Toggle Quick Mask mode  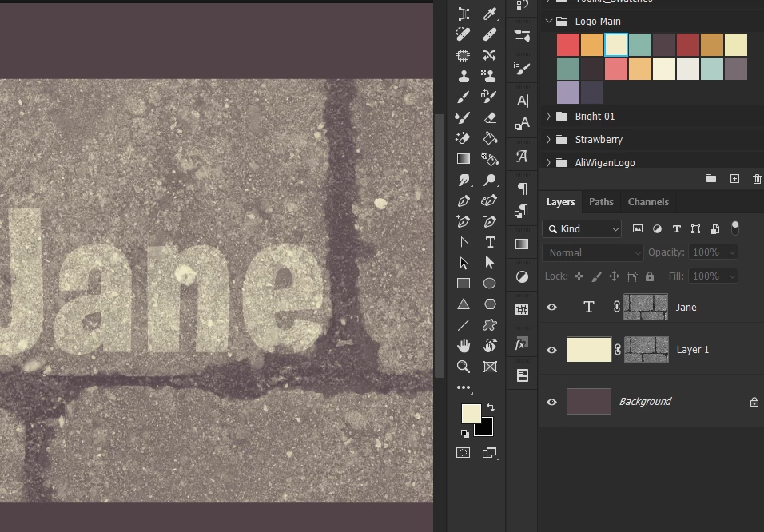(x=464, y=453)
